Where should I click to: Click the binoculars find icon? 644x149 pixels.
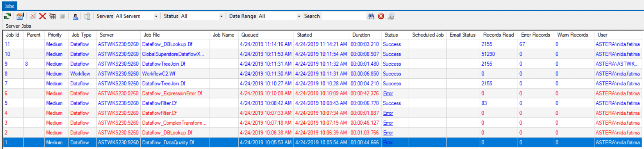coord(371,16)
